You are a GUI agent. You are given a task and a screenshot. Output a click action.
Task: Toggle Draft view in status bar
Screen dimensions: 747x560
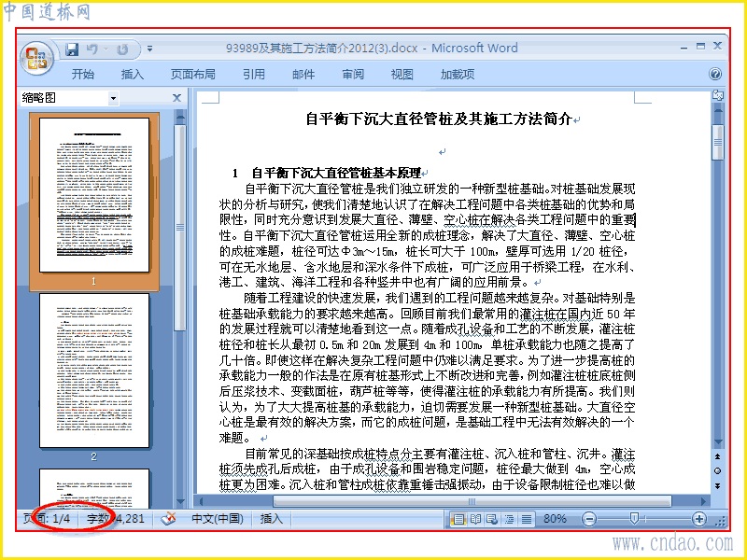(527, 519)
